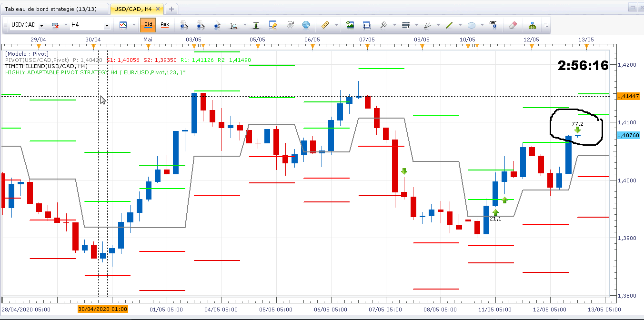Expand the fan lines dropdown arrow

point(437,25)
